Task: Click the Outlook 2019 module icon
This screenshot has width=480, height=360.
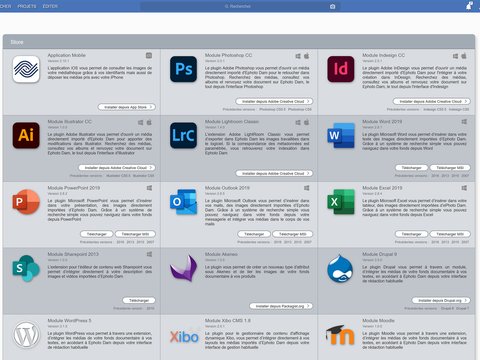Action: (x=183, y=202)
